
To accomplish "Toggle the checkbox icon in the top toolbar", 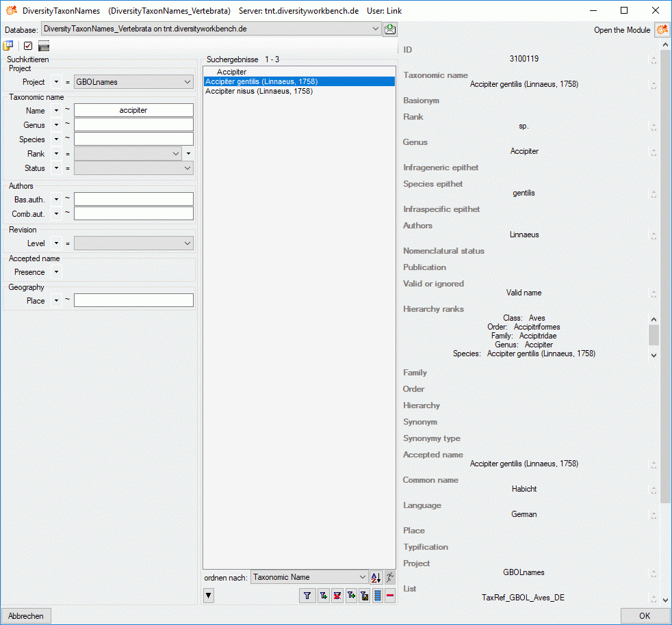I will click(28, 46).
